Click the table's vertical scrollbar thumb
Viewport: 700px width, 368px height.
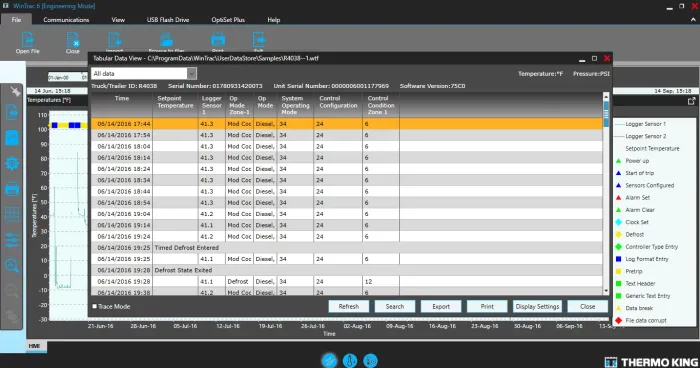click(606, 113)
